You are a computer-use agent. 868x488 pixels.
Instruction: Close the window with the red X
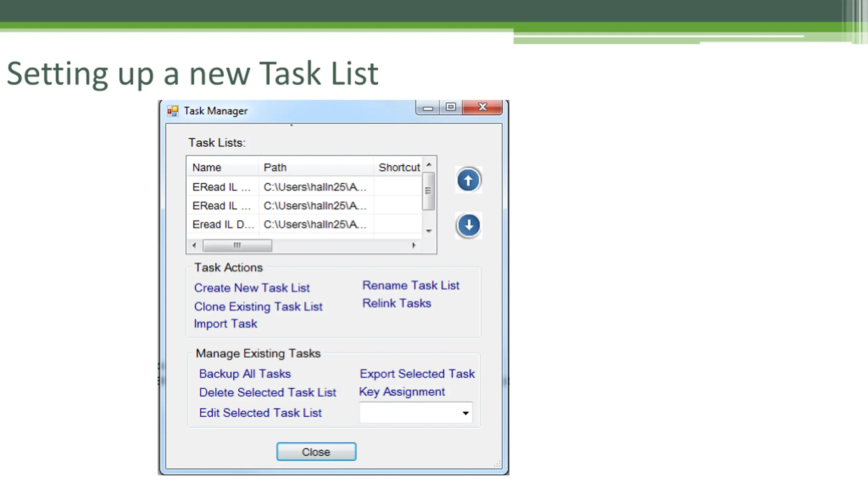point(482,107)
